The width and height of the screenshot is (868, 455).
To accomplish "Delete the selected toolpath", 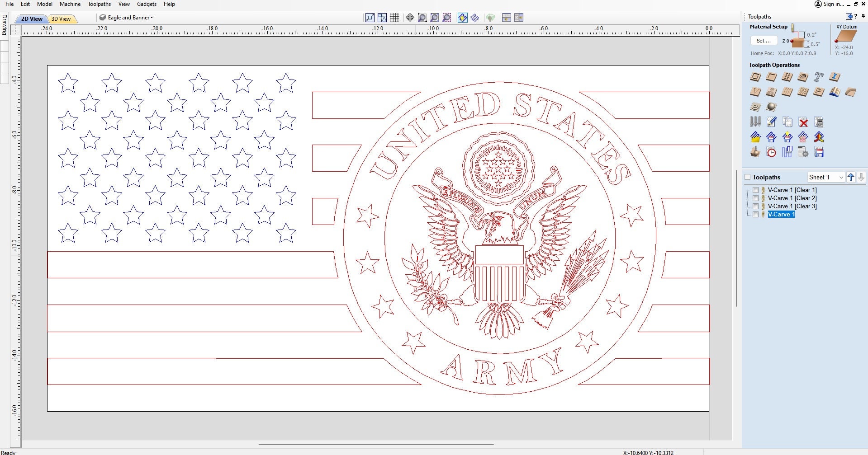I will pos(803,122).
